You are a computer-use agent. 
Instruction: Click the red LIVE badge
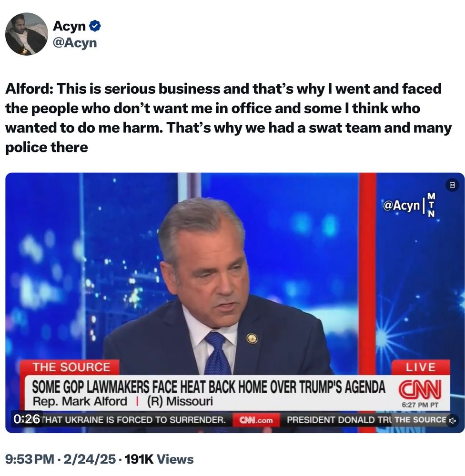coord(421,367)
